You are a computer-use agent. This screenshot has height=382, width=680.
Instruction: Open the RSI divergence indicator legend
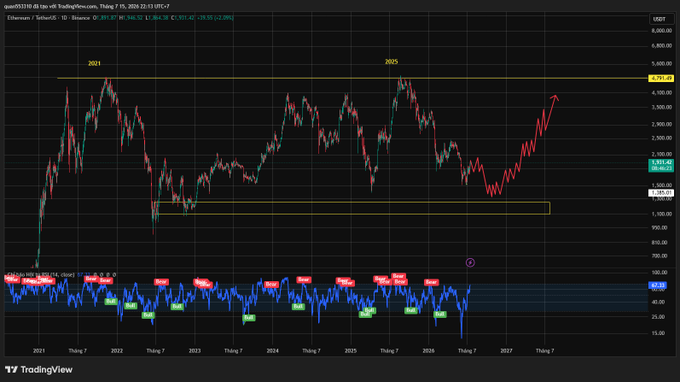click(41, 275)
